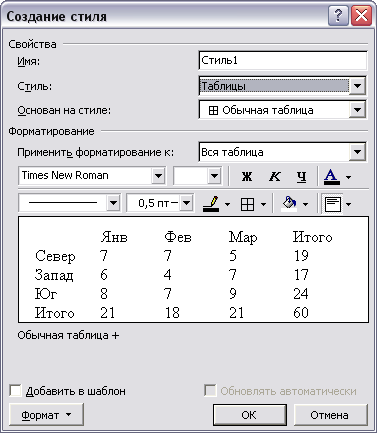Open the Стиль type dropdown showing Таблицы
This screenshot has width=377, height=433.
[357, 86]
